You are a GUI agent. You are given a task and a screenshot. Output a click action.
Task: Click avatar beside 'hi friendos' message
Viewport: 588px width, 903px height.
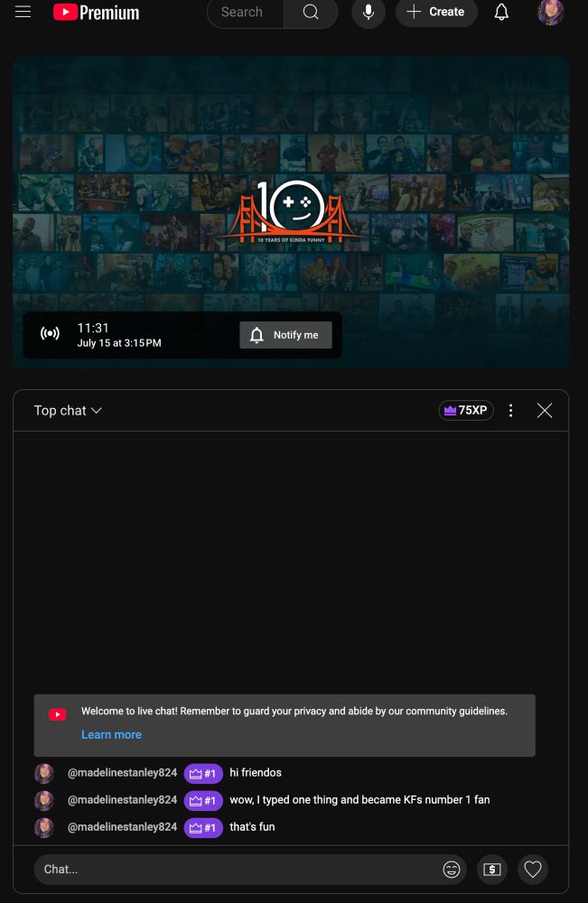click(44, 774)
